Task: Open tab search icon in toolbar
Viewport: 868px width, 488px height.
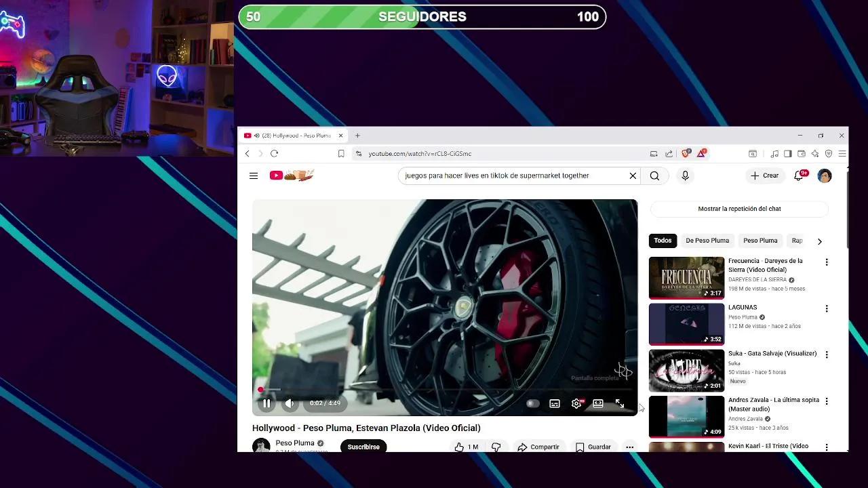Action: click(x=753, y=154)
